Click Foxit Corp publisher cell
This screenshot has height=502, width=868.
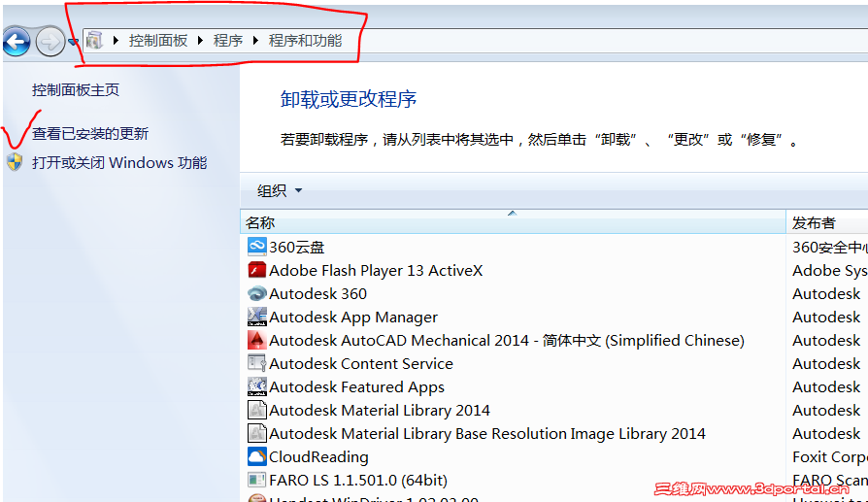tap(830, 456)
